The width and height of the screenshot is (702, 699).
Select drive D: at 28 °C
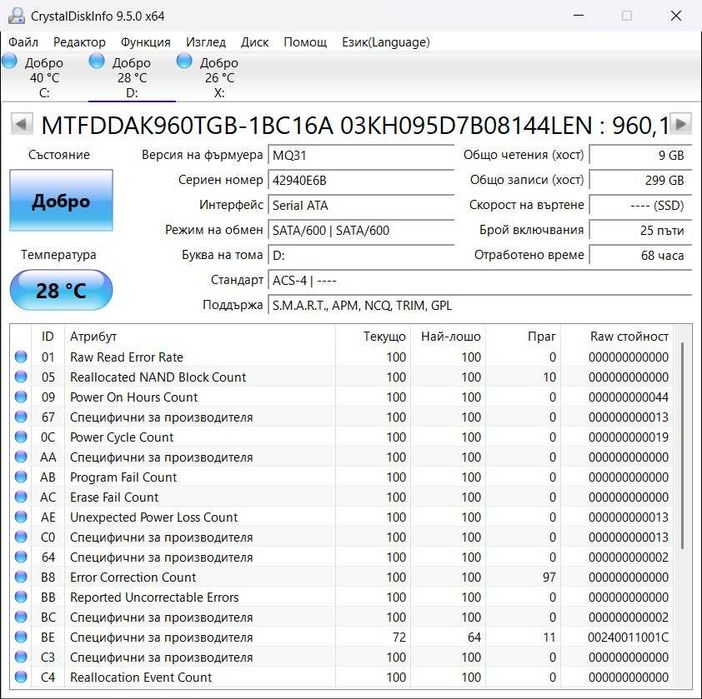click(x=132, y=77)
